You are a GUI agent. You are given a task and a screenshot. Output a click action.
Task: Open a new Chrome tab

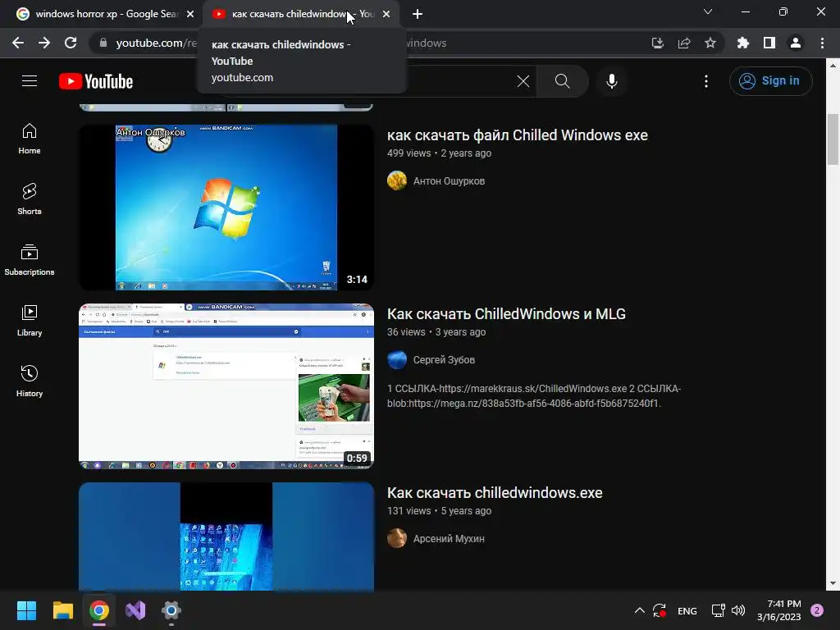tap(418, 14)
